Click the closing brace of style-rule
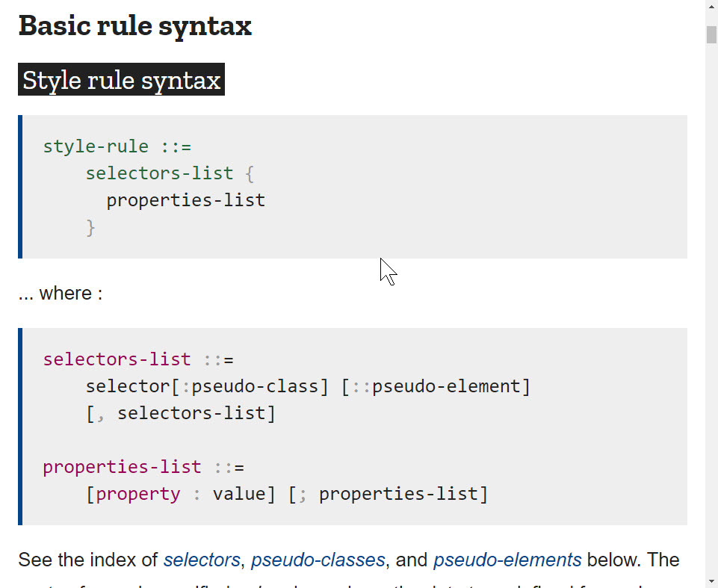 (91, 227)
